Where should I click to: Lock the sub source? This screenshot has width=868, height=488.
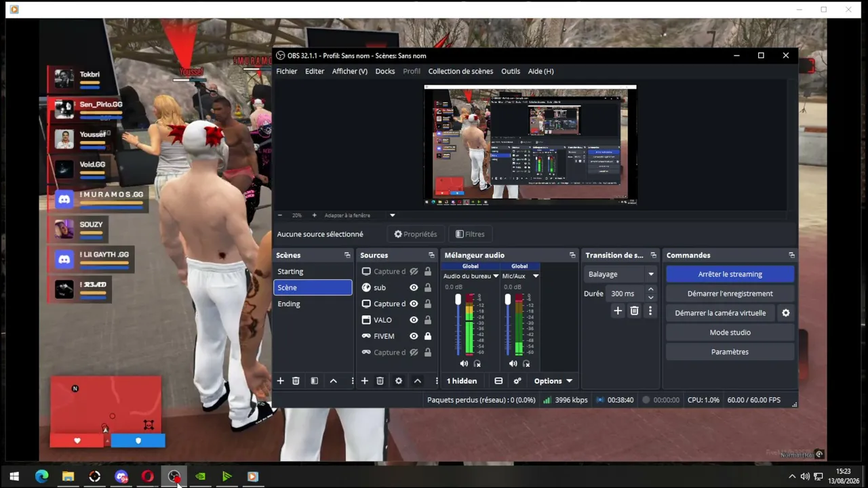click(x=428, y=287)
